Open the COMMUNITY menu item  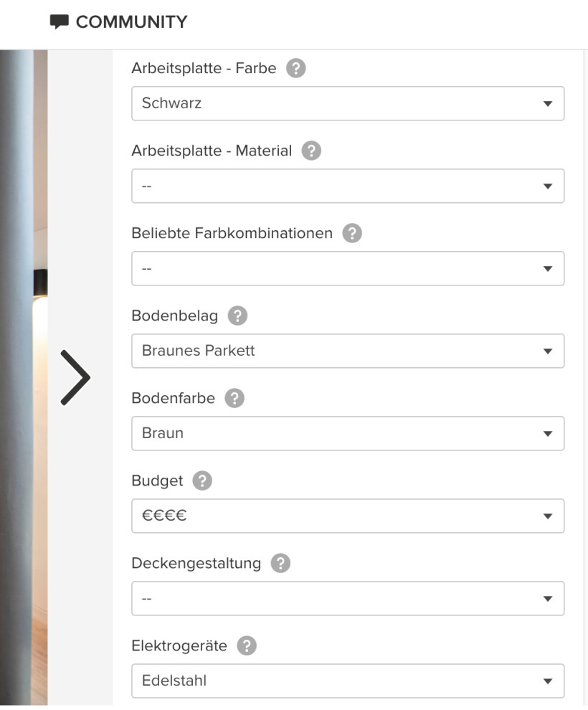point(131,22)
